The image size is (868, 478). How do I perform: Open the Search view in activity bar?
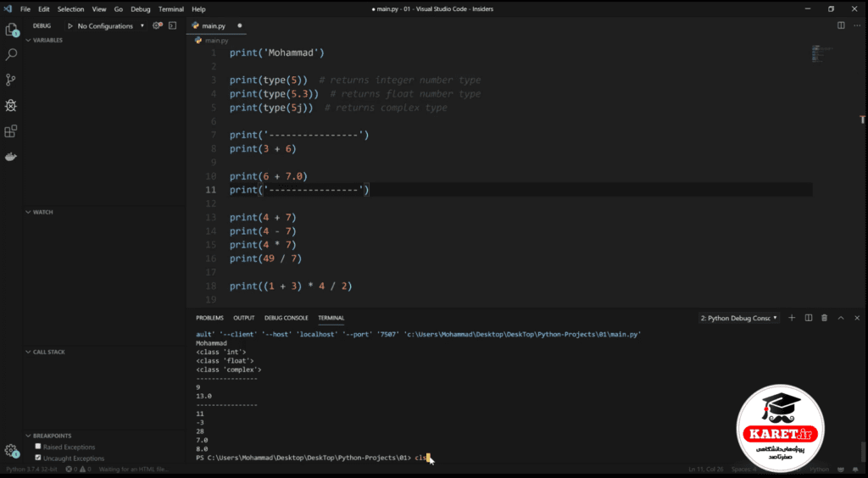click(11, 55)
